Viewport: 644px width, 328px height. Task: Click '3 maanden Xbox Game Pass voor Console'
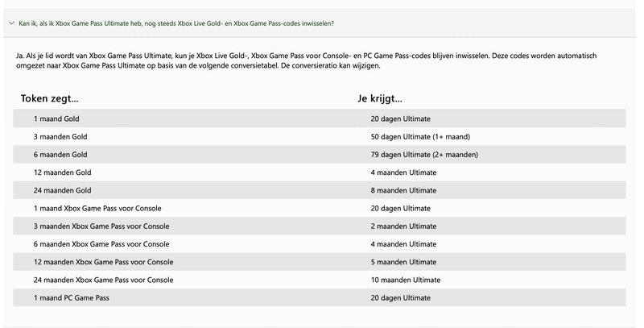coord(101,226)
